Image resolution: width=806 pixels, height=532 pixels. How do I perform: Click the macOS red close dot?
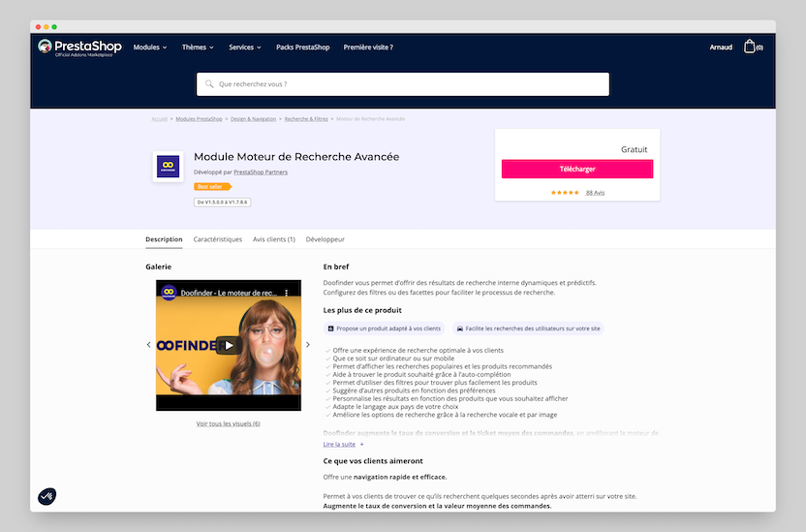click(x=38, y=27)
